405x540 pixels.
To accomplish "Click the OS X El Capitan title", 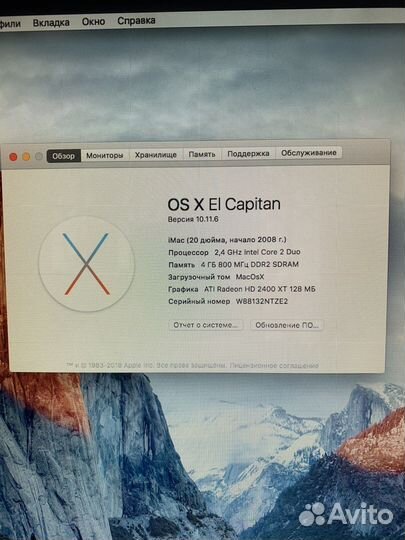I will point(224,204).
